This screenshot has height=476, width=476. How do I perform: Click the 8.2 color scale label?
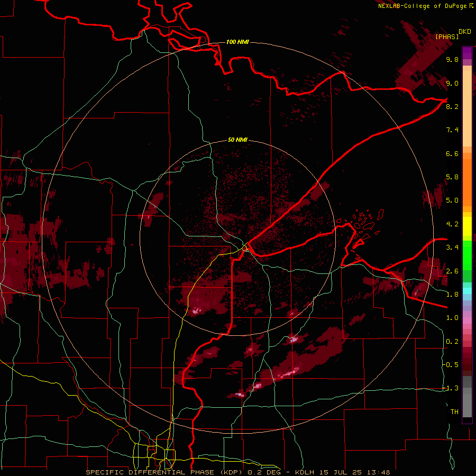point(452,106)
